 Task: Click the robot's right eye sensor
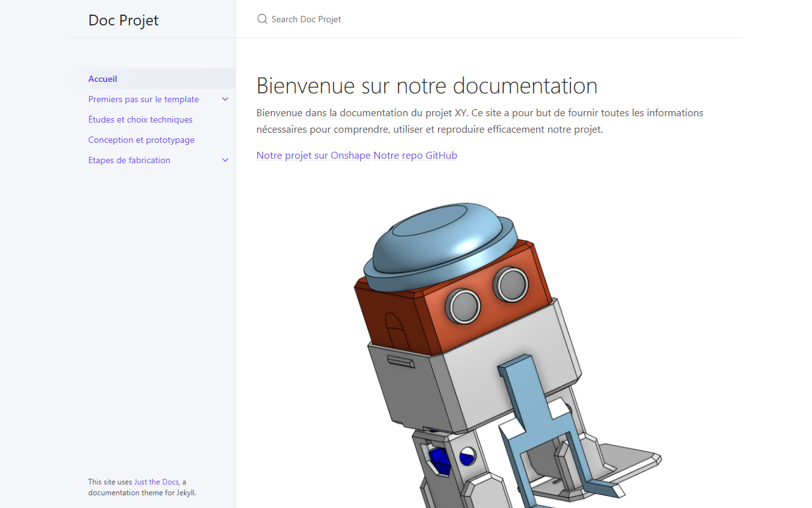point(511,284)
